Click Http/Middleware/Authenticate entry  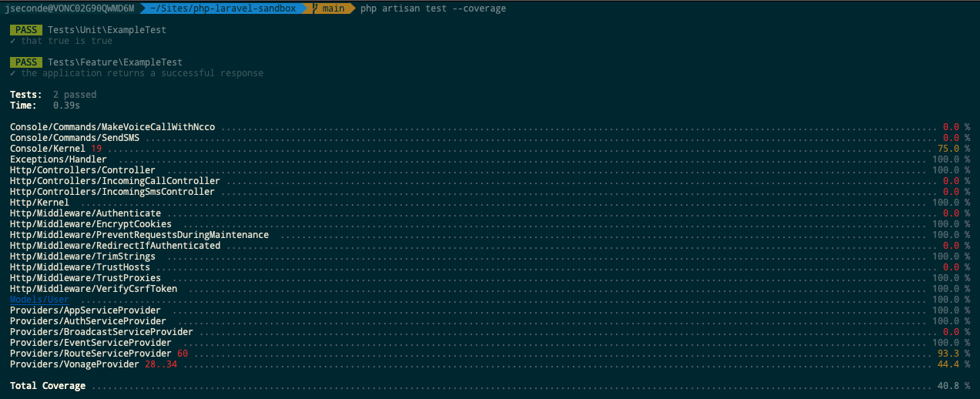tap(86, 213)
